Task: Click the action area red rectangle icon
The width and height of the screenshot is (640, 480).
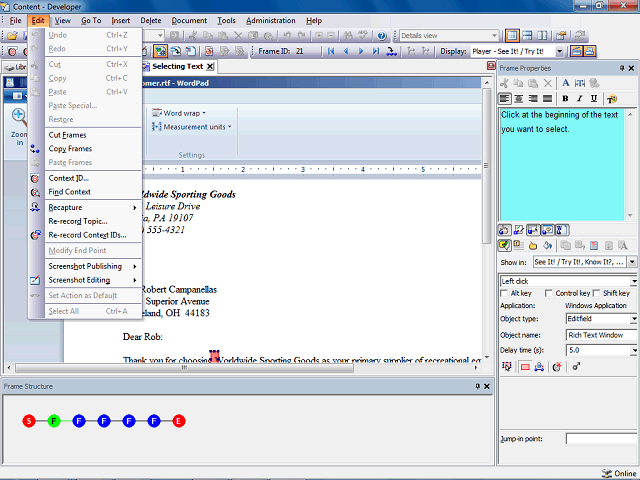Action: [525, 367]
